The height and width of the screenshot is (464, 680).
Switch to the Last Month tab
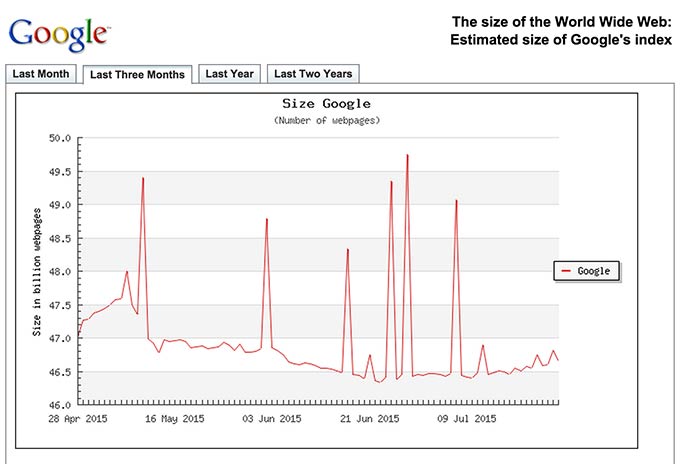click(41, 74)
